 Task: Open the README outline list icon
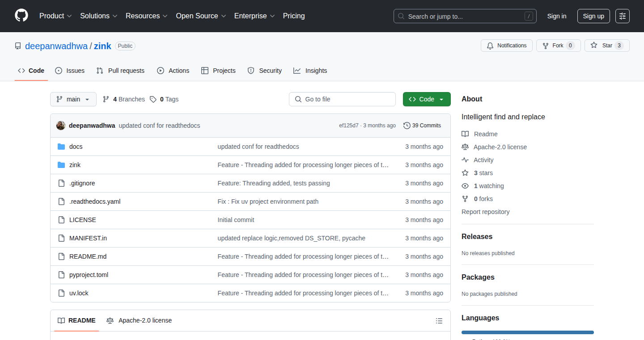tap(439, 321)
